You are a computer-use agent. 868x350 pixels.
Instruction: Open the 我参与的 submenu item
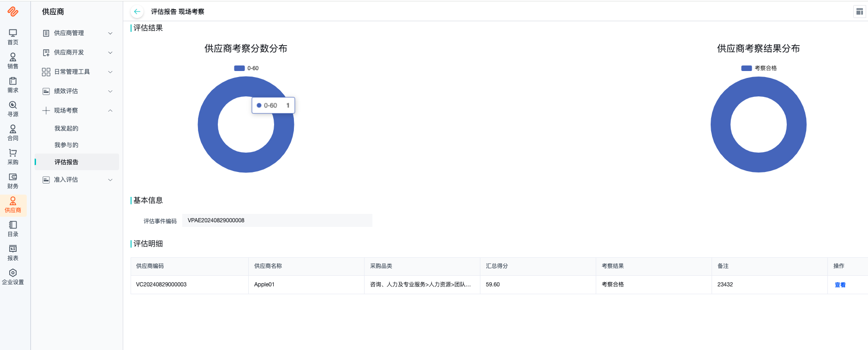point(66,145)
